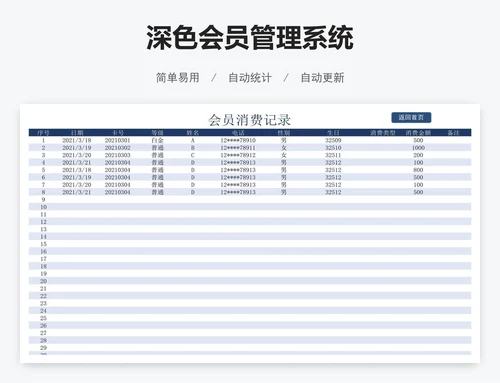The width and height of the screenshot is (500, 383).
Task: Click date 2021/3/21 in row 8
Action: coord(77,192)
